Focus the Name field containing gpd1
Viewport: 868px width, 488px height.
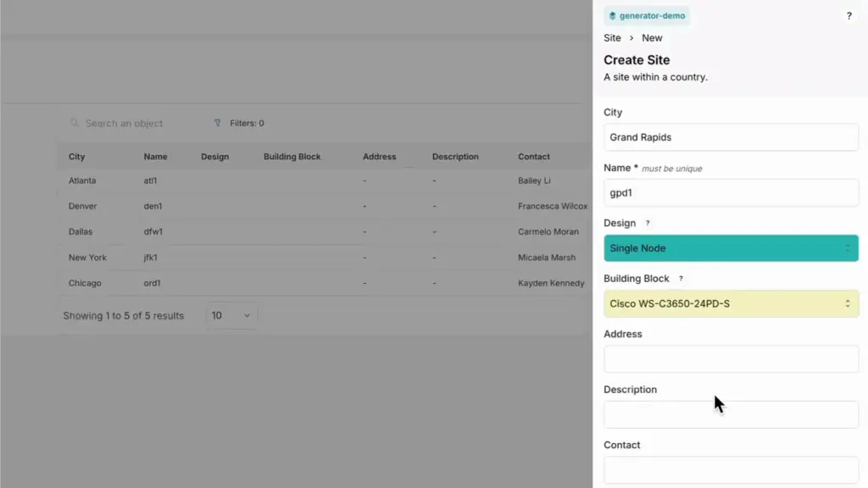[732, 192]
